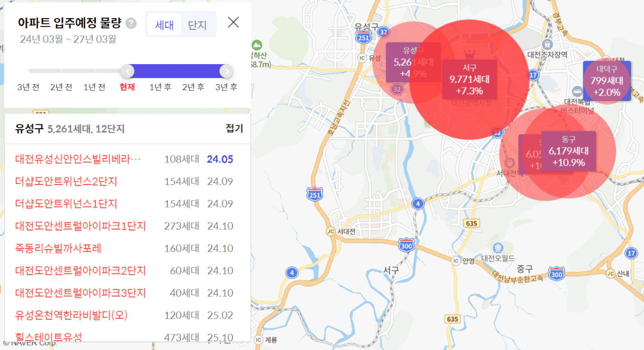Image resolution: width=644 pixels, height=350 pixels.
Task: Close the 아파트 입주예정 물량 panel
Action: coord(233,22)
